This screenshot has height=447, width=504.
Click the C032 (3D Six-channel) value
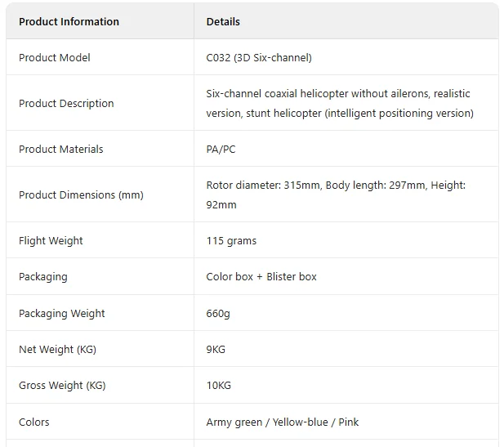[x=259, y=58]
